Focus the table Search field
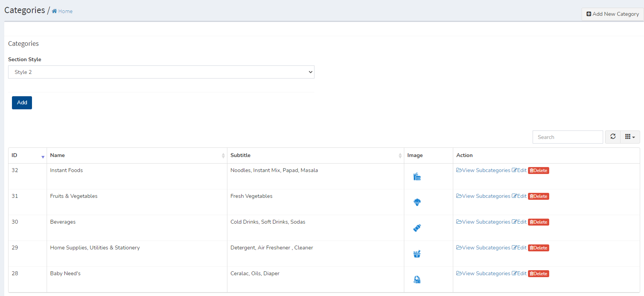 568,137
